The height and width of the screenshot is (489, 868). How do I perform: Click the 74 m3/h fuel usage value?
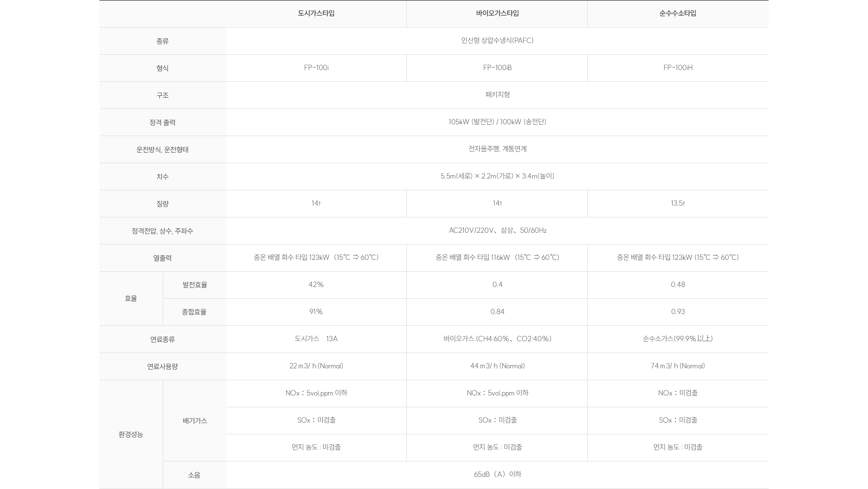678,366
